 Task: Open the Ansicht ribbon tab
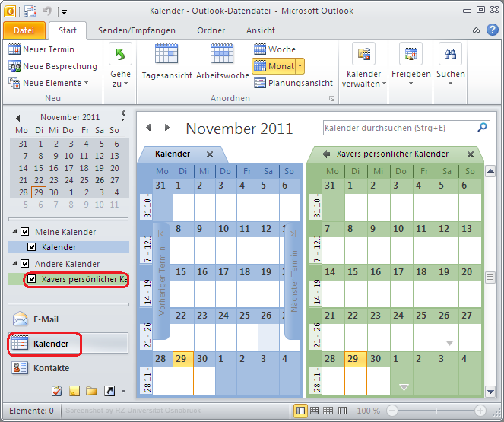260,30
